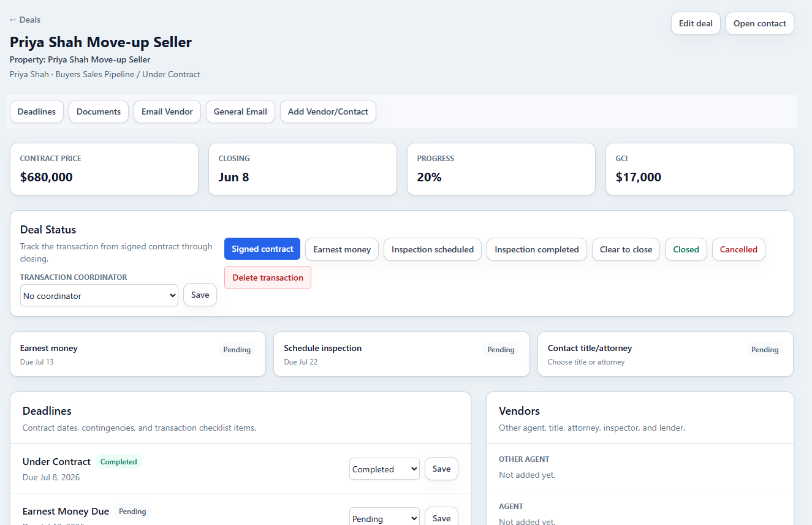The height and width of the screenshot is (525, 812).
Task: Click the 'Priya Shah Move-up Seller' title
Action: pos(101,42)
